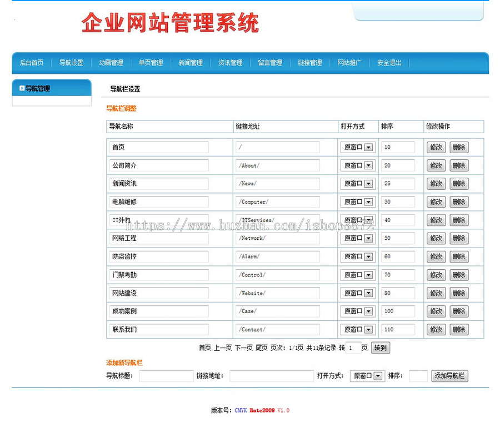
Task: Open the 动画管理 section
Action: pyautogui.click(x=111, y=63)
